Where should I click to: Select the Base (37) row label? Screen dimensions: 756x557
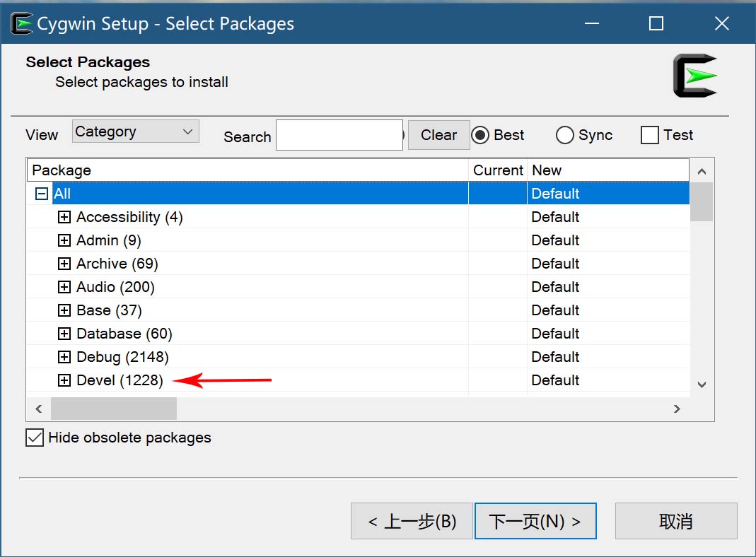109,310
